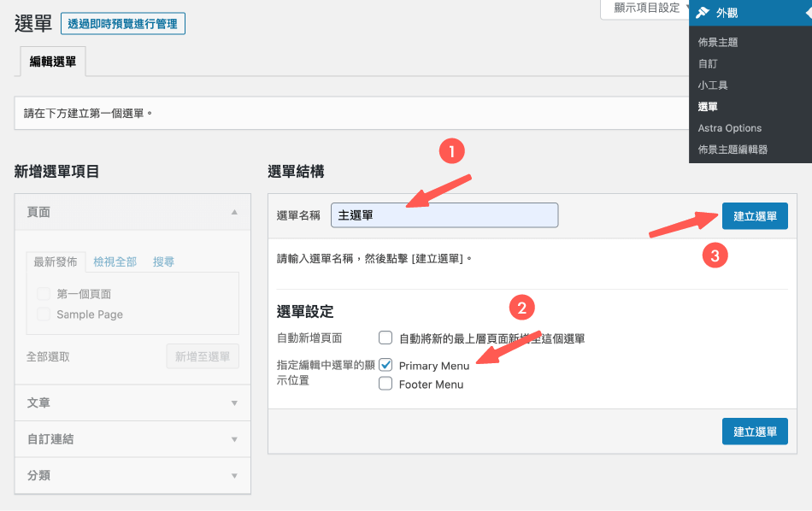Check the Footer Menu checkbox
Viewport: 812px width, 511px height.
pos(385,384)
